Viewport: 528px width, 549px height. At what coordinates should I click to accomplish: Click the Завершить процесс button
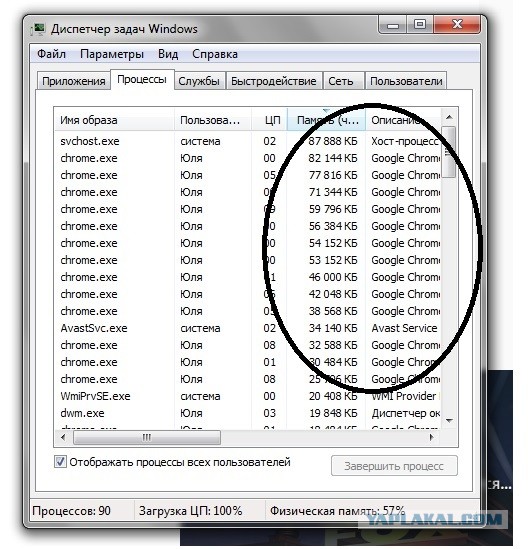394,466
